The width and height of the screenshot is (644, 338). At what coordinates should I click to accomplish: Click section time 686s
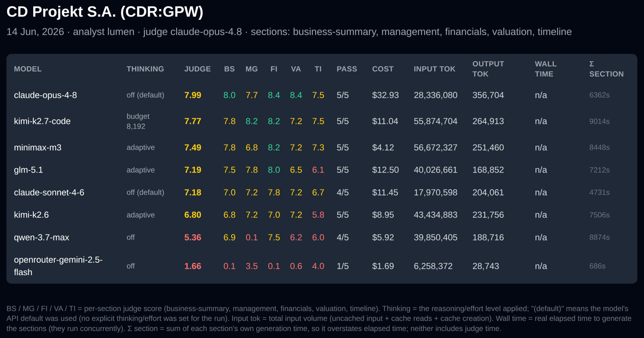(x=597, y=266)
